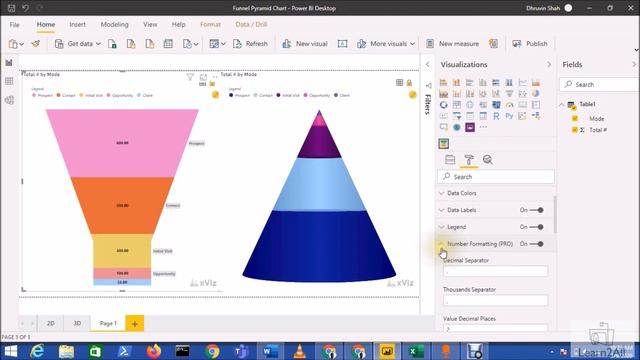Select the Decomposition tree visual

tap(536, 116)
